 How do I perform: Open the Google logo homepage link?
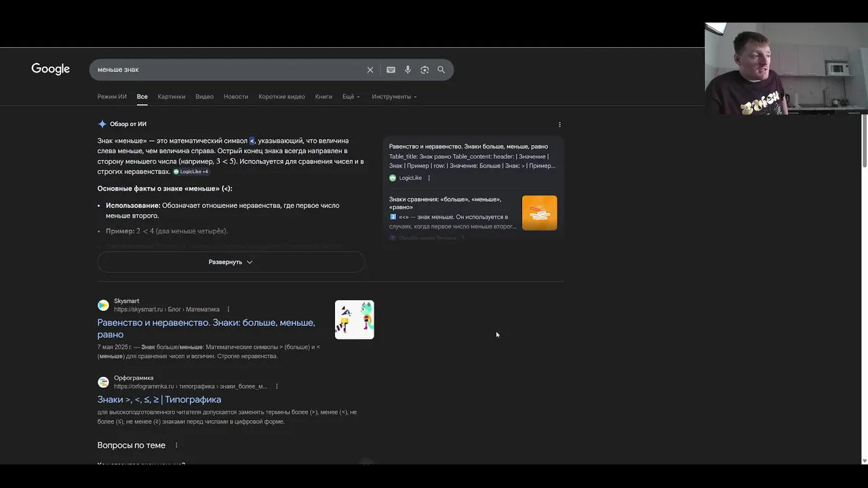tap(50, 69)
